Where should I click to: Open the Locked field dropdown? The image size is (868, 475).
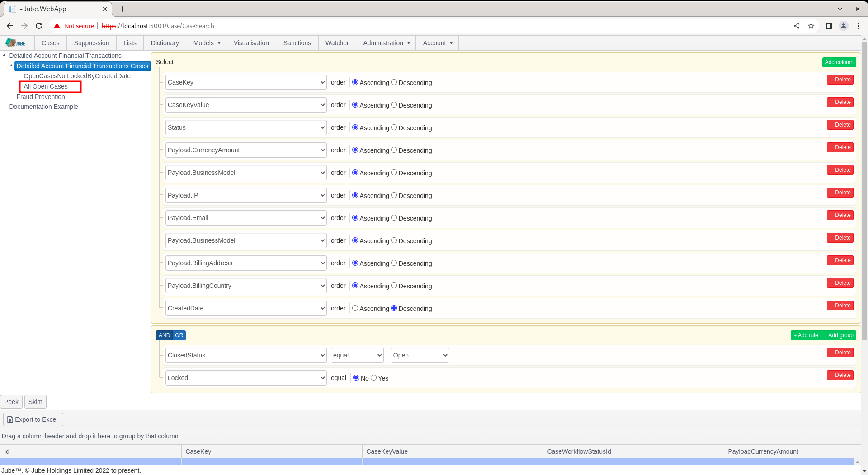tap(246, 378)
